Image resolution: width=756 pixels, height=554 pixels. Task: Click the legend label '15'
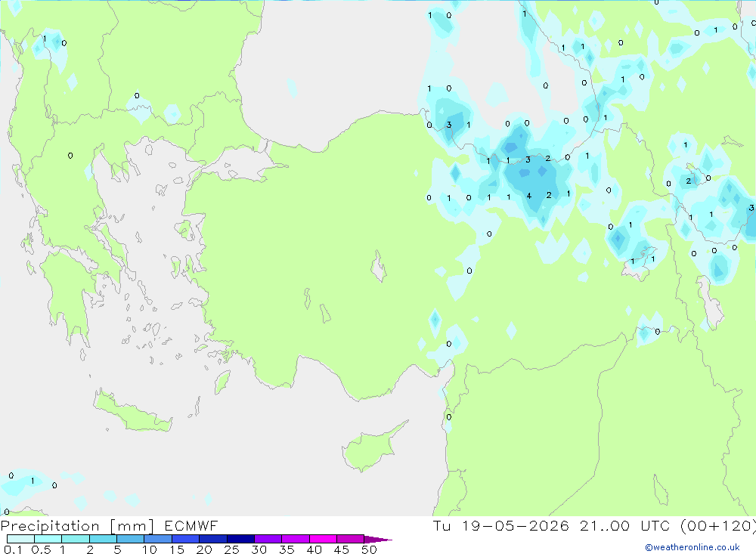click(177, 549)
